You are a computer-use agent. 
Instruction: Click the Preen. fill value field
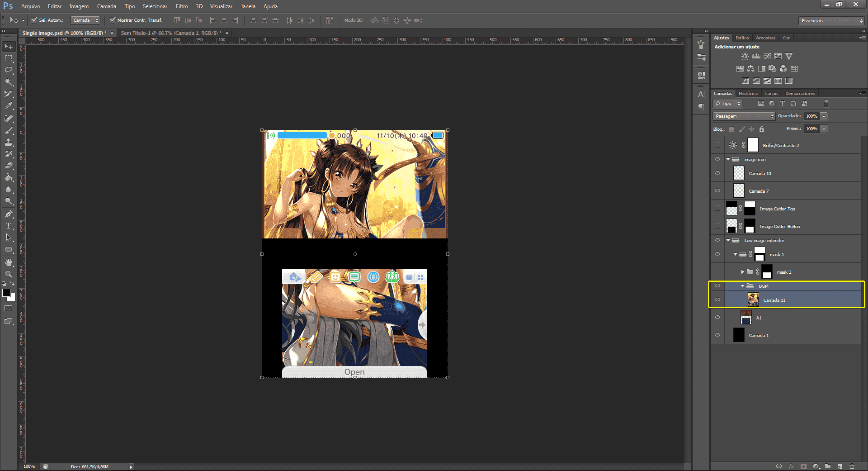[x=812, y=129]
